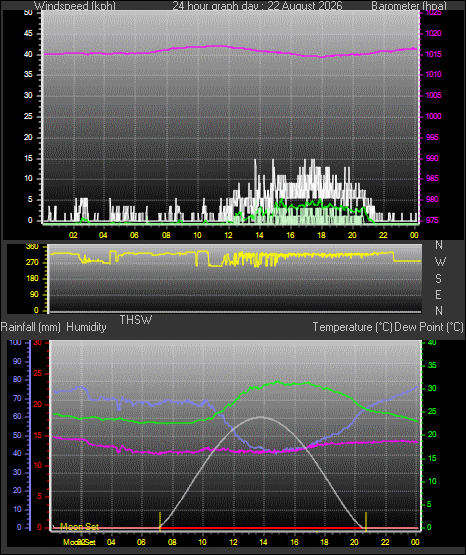The width and height of the screenshot is (466, 555).
Task: Click the Dew Point (°C) label
Action: pos(429,327)
